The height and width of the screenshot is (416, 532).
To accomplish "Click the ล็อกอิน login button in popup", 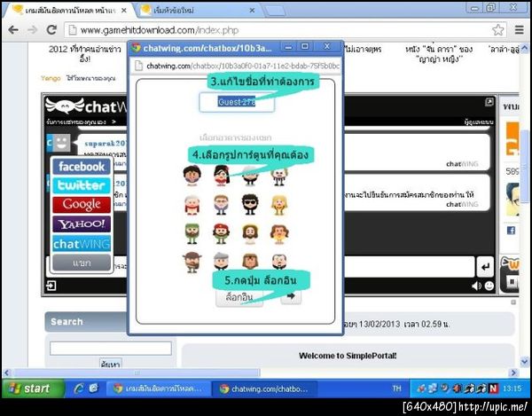I will click(239, 298).
